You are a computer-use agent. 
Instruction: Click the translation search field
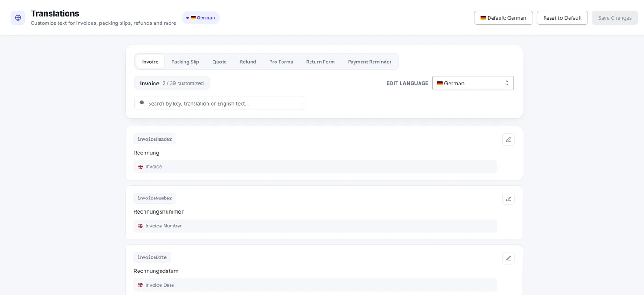[x=219, y=103]
